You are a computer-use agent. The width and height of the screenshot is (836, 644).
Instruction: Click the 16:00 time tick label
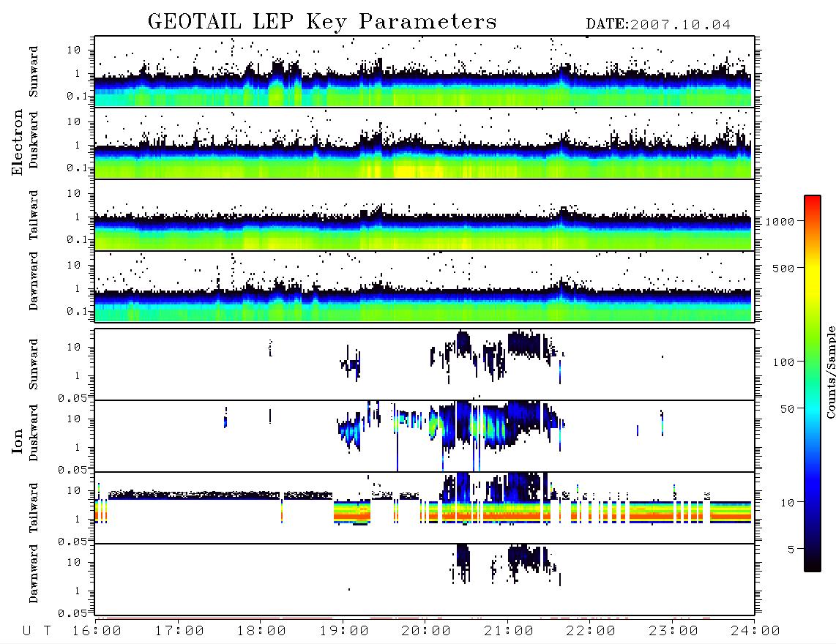[x=97, y=632]
